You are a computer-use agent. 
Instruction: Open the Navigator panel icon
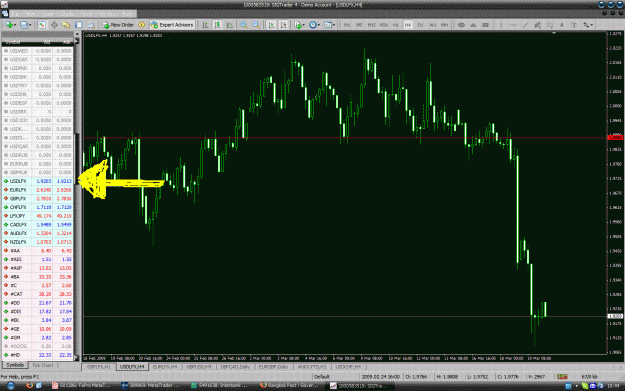pyautogui.click(x=66, y=25)
